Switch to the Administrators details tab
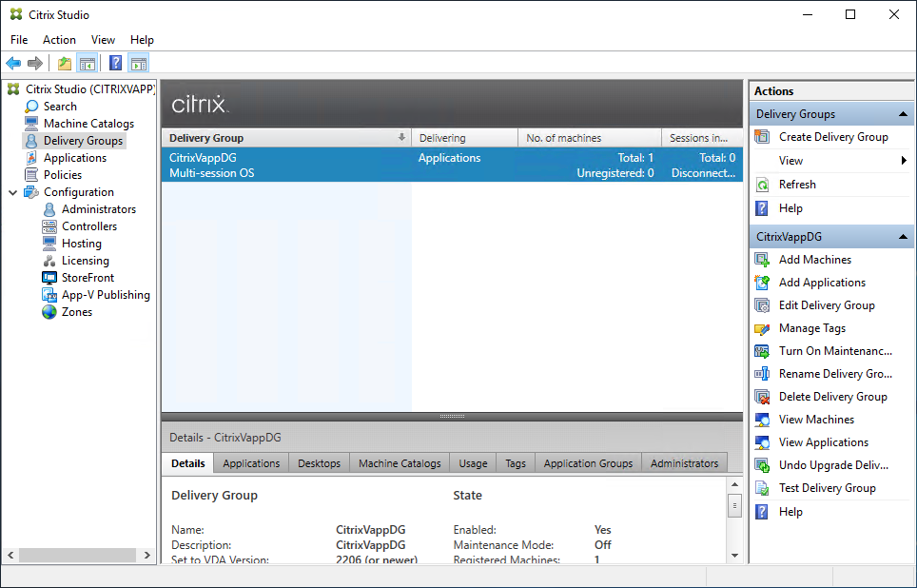 [x=684, y=462]
